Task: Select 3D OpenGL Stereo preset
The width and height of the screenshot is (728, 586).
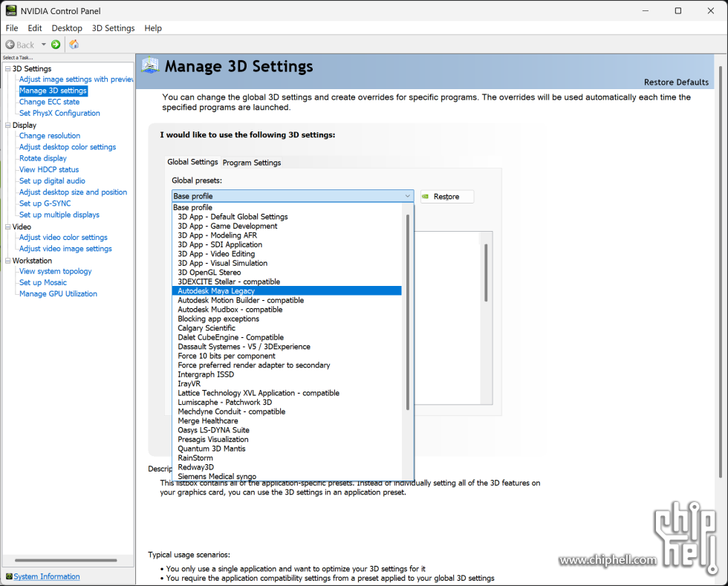Action: [287, 273]
